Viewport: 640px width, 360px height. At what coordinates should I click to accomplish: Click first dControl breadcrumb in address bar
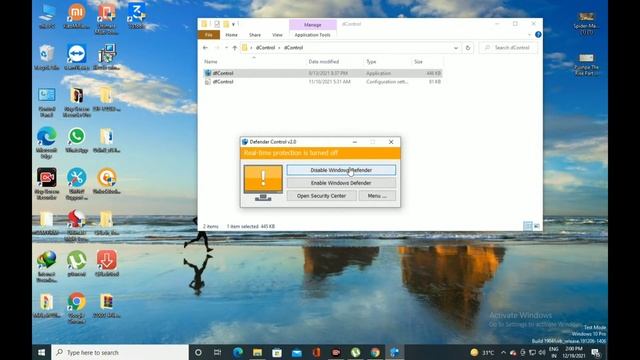tap(265, 48)
